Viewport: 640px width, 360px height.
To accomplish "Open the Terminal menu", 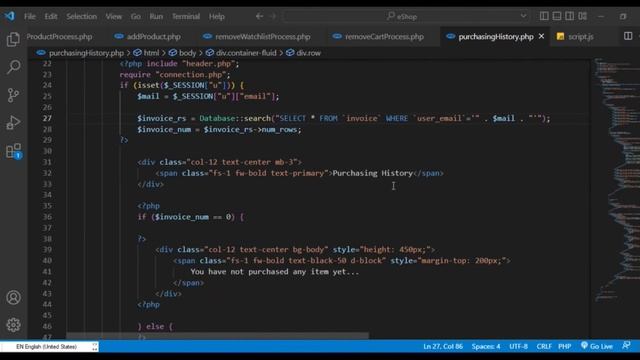I will [x=186, y=16].
